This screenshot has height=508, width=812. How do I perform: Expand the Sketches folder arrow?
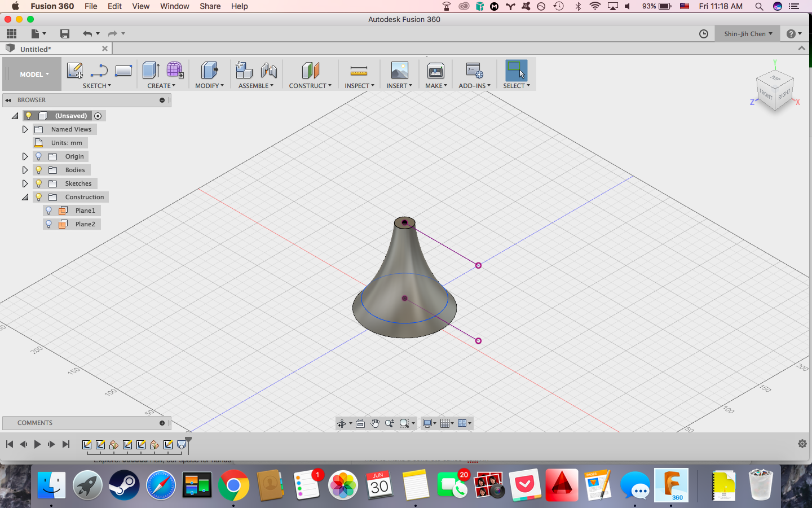[25, 183]
